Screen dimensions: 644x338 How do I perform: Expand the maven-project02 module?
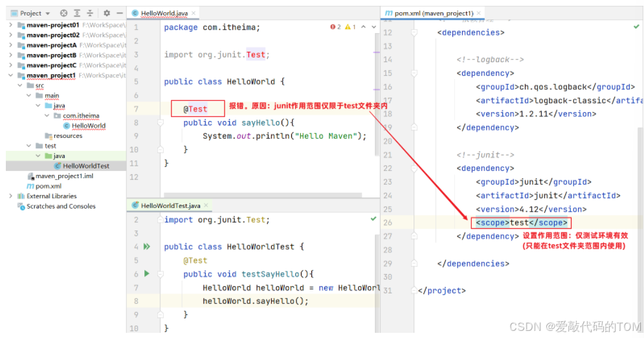click(10, 35)
